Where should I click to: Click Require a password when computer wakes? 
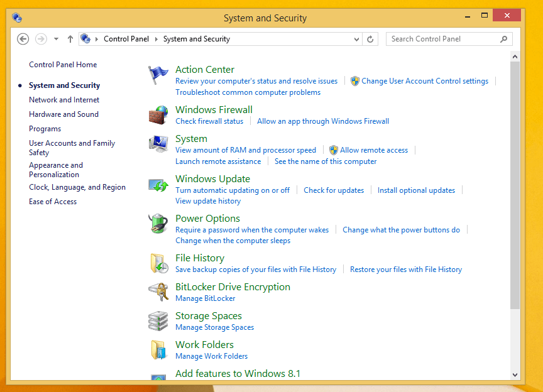pos(252,230)
